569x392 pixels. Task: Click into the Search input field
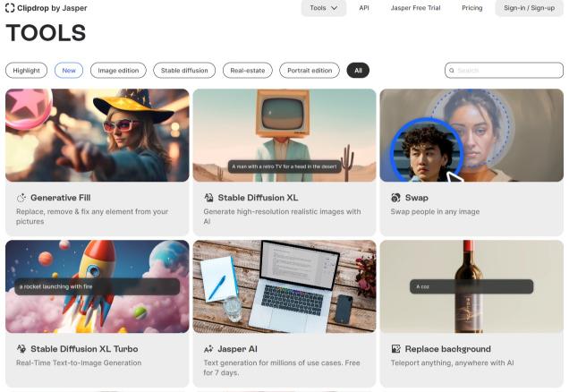tap(508, 70)
